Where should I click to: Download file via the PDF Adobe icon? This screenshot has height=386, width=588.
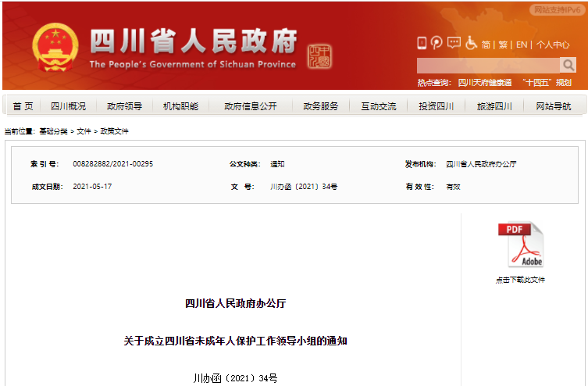[520, 245]
